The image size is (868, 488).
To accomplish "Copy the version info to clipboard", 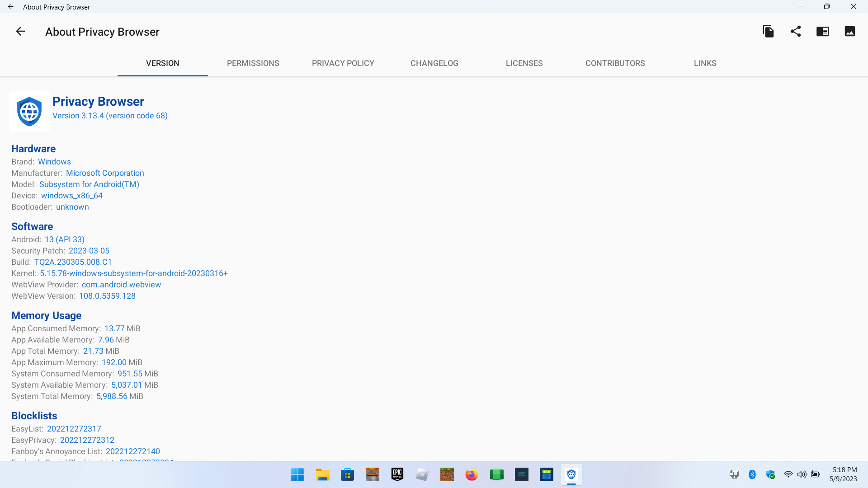I will [769, 31].
